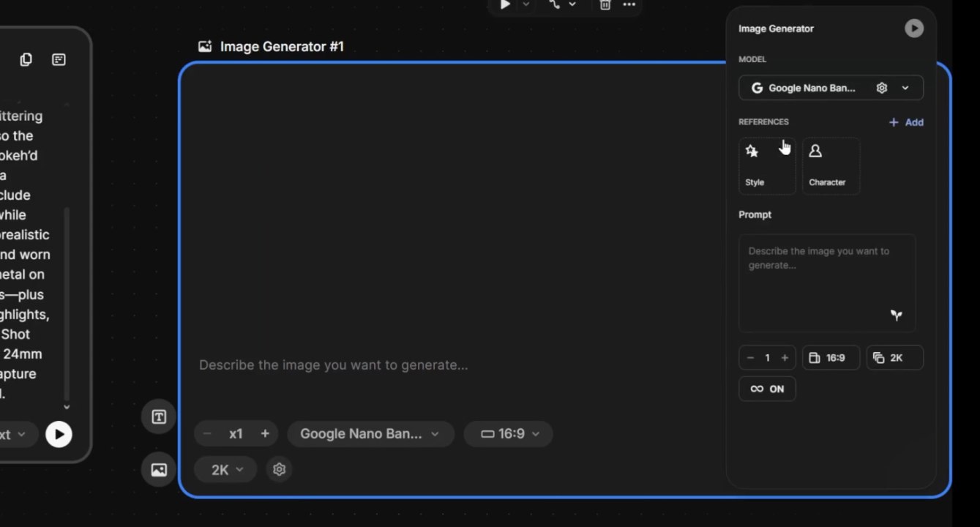
Task: Open the prompt enhancer leaf icon
Action: pyautogui.click(x=896, y=315)
